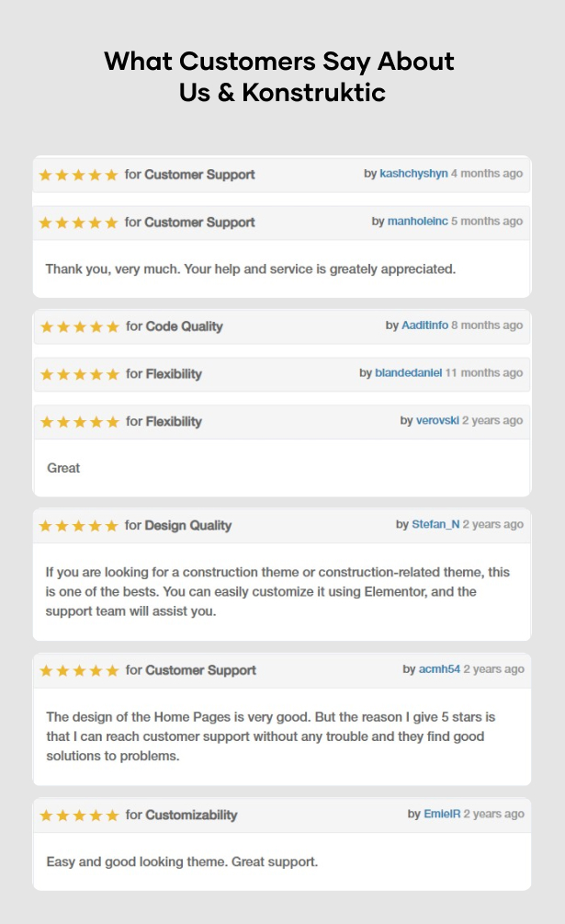Click star rating in kashchyshyn's review
The width and height of the screenshot is (565, 924).
pyautogui.click(x=78, y=175)
